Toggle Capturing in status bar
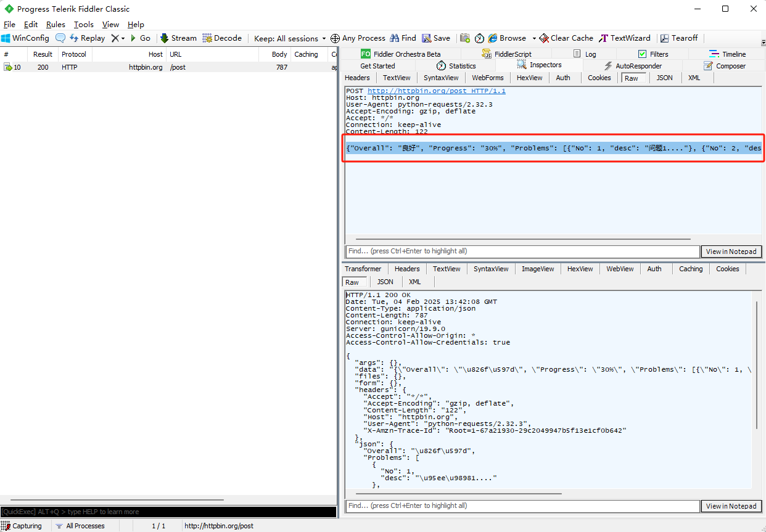The height and width of the screenshot is (532, 766). [x=22, y=526]
